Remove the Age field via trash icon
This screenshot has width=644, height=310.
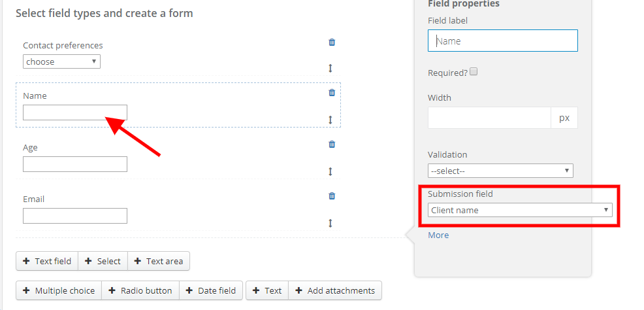[x=332, y=144]
